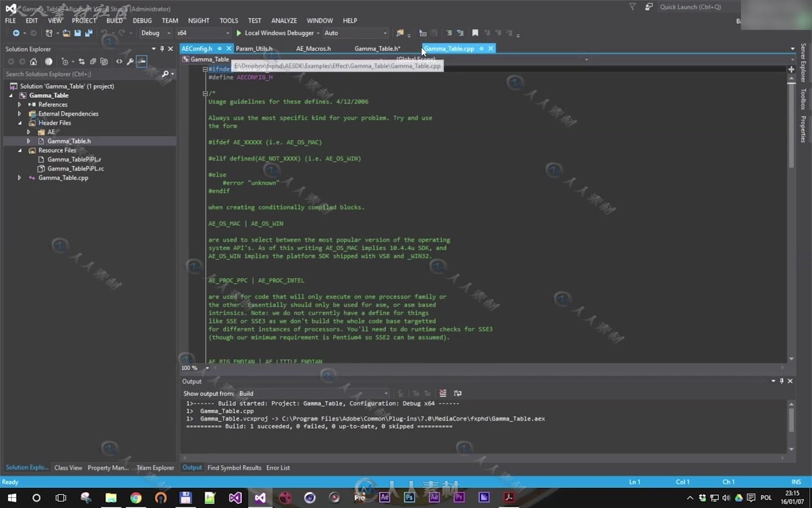The image size is (812, 508).
Task: Click the Output window vertical scrollbar
Action: 791,421
